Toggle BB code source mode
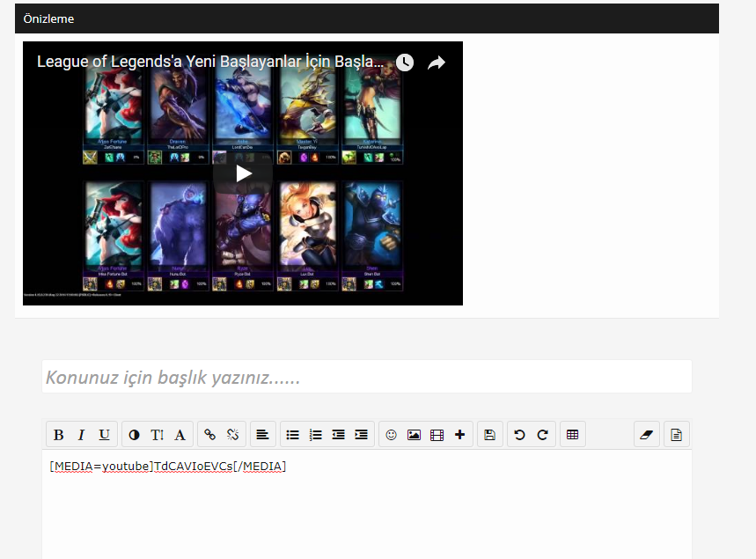Image resolution: width=756 pixels, height=559 pixels. pyautogui.click(x=677, y=435)
